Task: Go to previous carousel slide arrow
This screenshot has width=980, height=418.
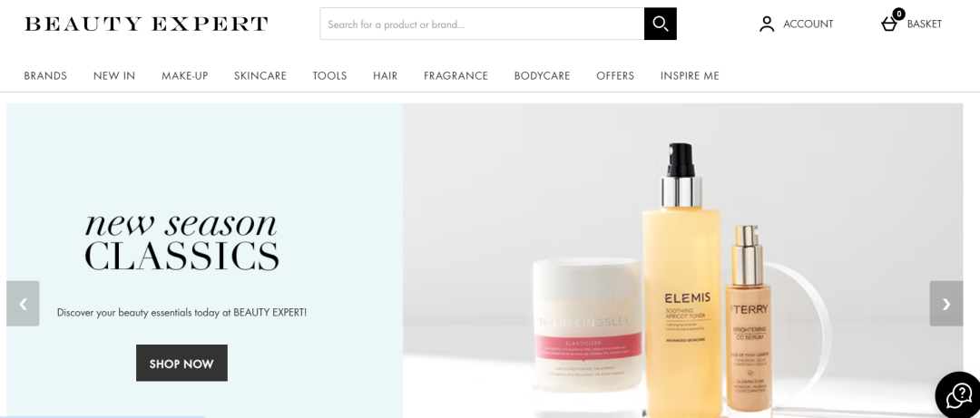Action: click(23, 304)
